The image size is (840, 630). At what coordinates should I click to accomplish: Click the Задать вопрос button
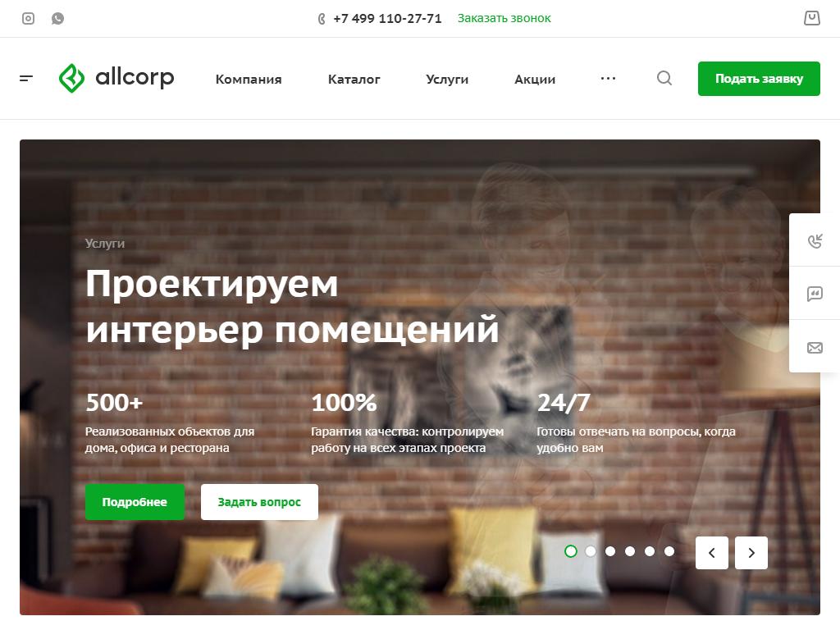click(x=259, y=502)
